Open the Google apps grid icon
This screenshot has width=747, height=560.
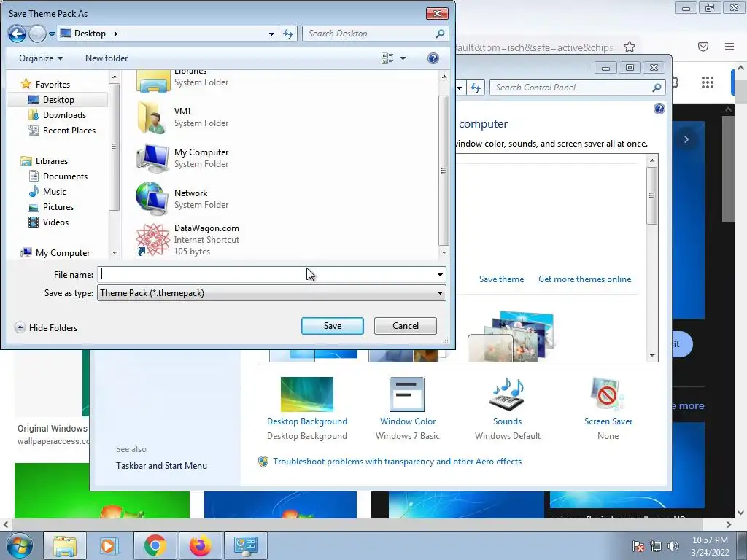click(x=708, y=82)
